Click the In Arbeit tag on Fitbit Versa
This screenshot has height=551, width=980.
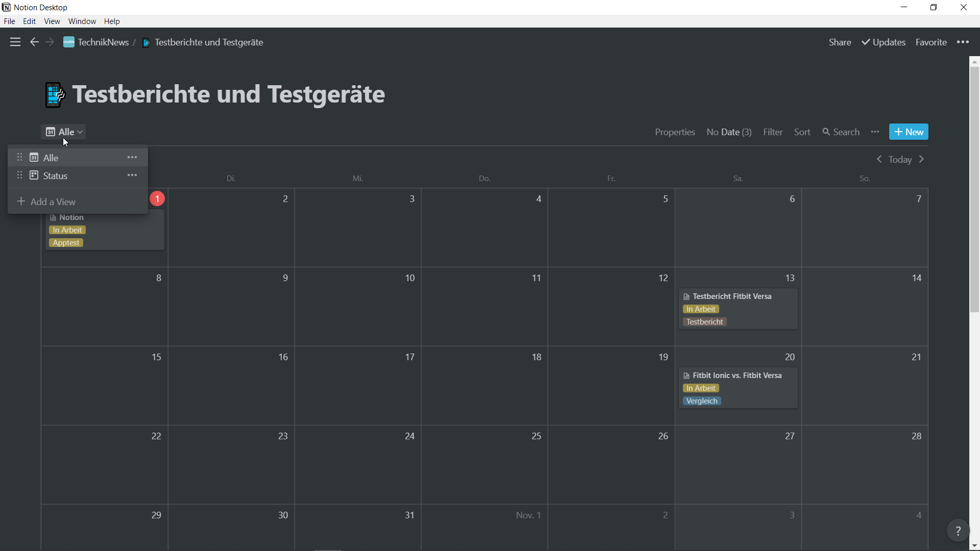(701, 309)
